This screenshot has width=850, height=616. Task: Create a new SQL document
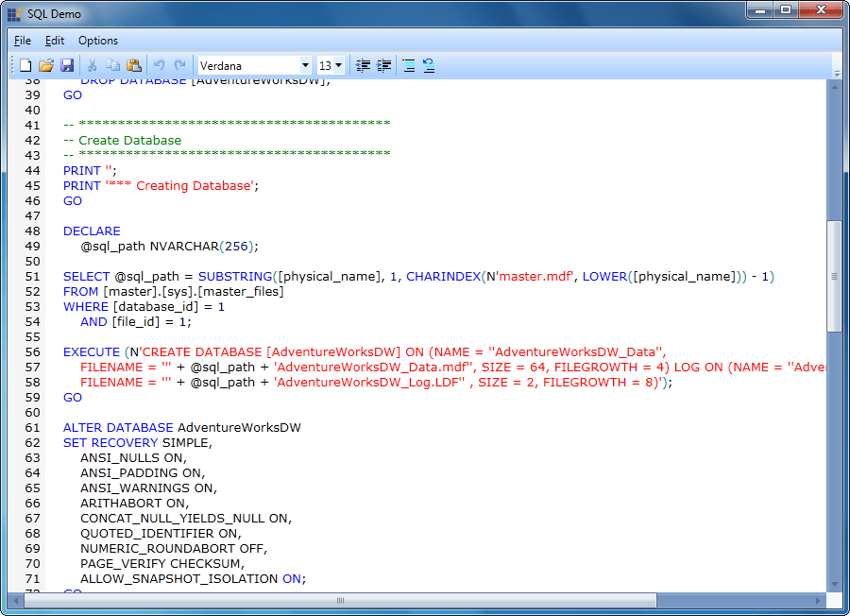pyautogui.click(x=25, y=65)
